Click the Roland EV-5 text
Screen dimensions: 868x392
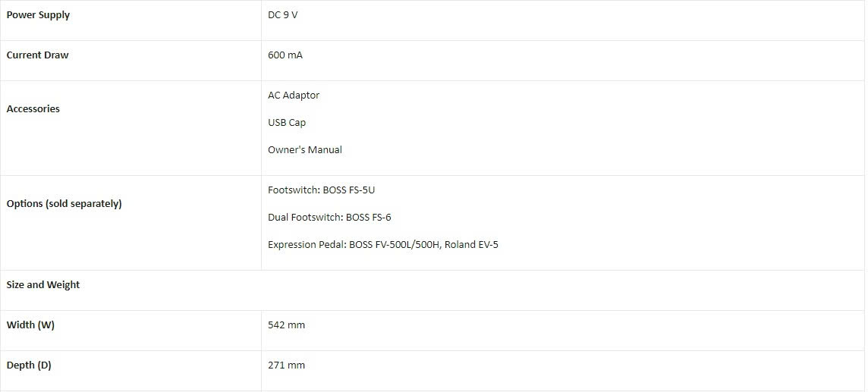coord(472,245)
